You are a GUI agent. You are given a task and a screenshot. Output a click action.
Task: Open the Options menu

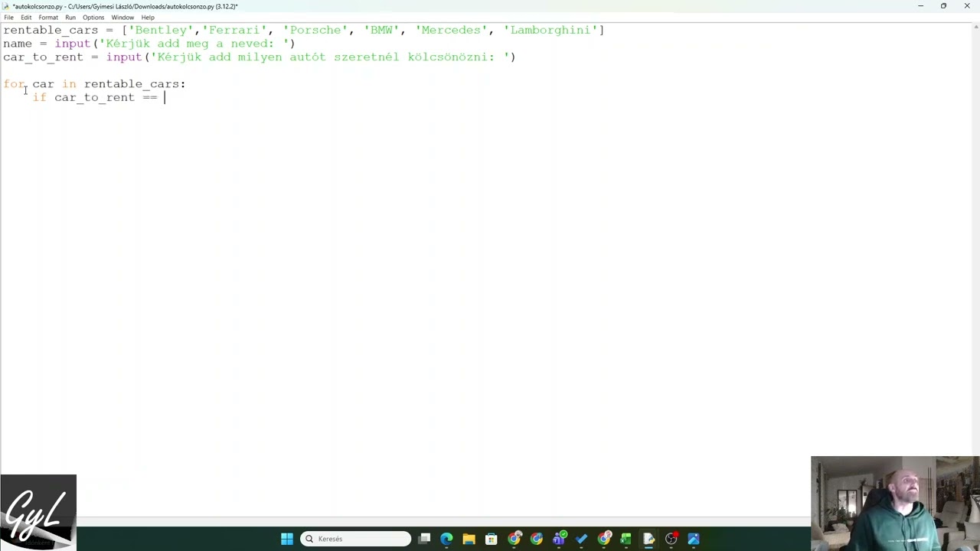93,18
